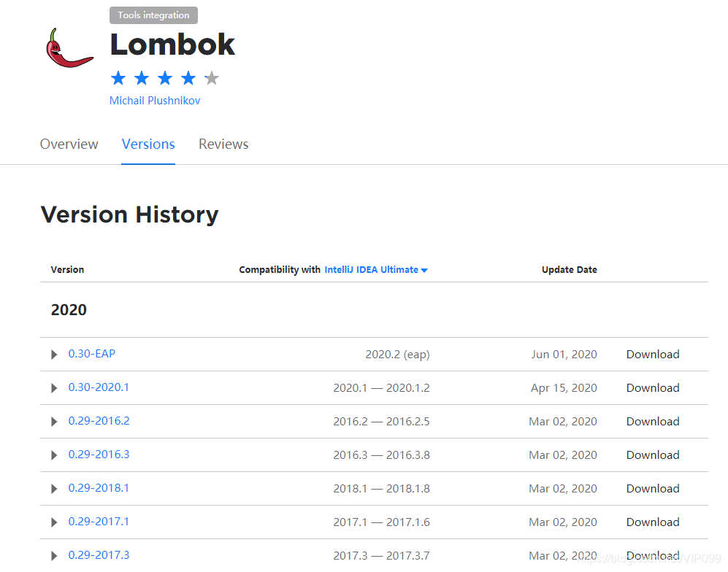Download version 0.30-EAP

click(652, 354)
